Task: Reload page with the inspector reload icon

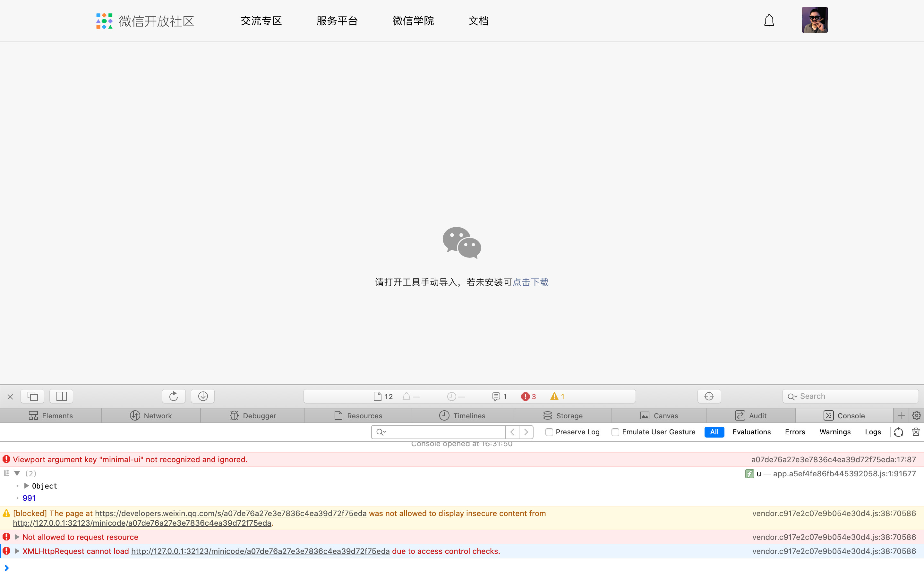Action: coord(174,396)
